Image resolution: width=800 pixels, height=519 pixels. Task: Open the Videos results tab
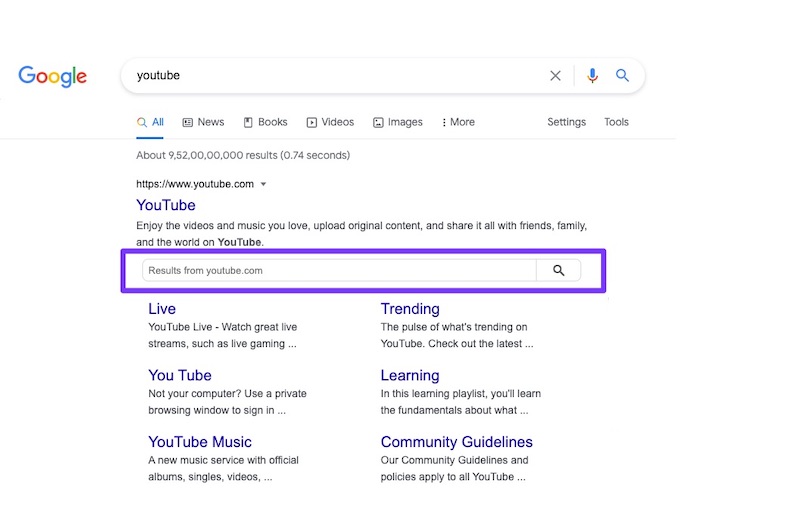coord(330,122)
